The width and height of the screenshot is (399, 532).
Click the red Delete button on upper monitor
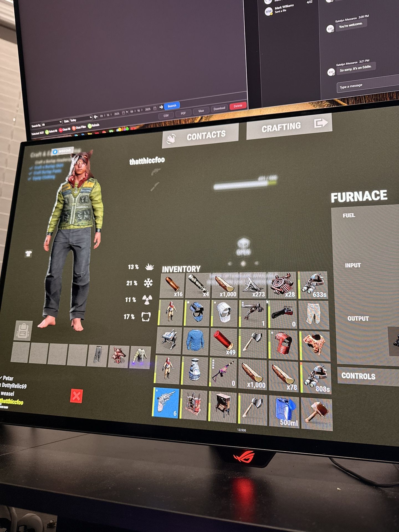click(238, 106)
